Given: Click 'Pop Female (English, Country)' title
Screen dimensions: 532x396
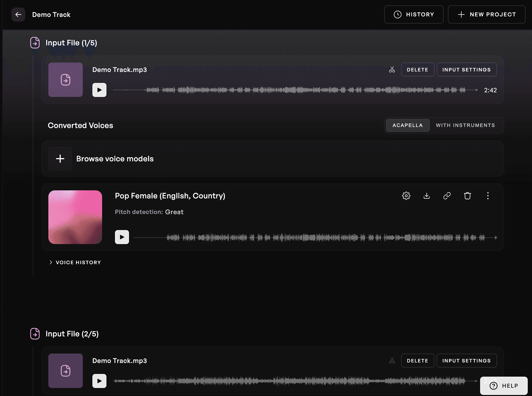Looking at the screenshot, I should click(x=170, y=196).
